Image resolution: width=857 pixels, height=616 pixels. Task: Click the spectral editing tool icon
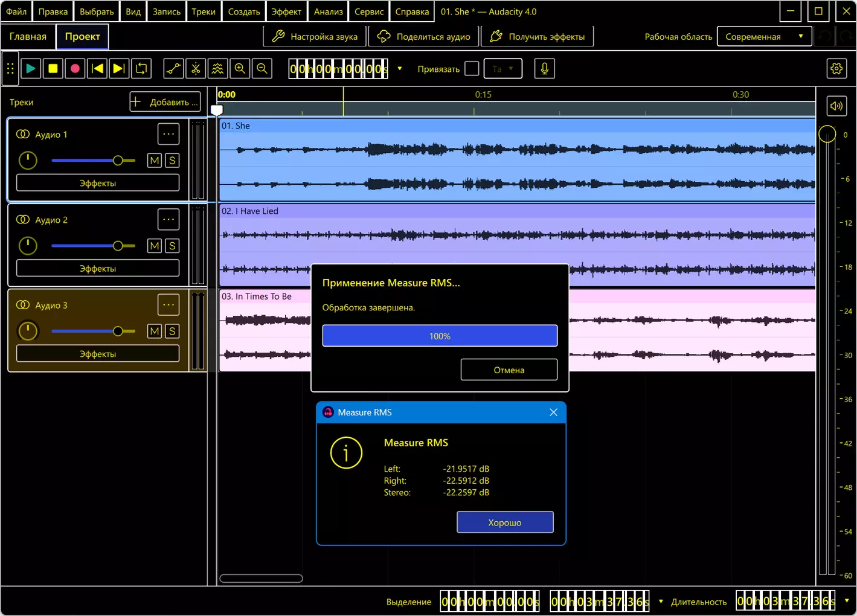(218, 69)
